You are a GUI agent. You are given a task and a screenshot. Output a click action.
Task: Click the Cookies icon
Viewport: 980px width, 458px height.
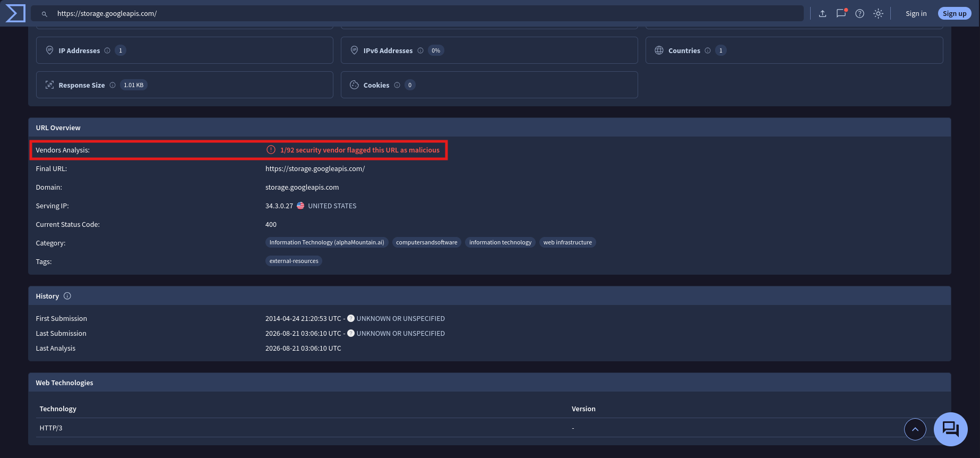point(354,84)
